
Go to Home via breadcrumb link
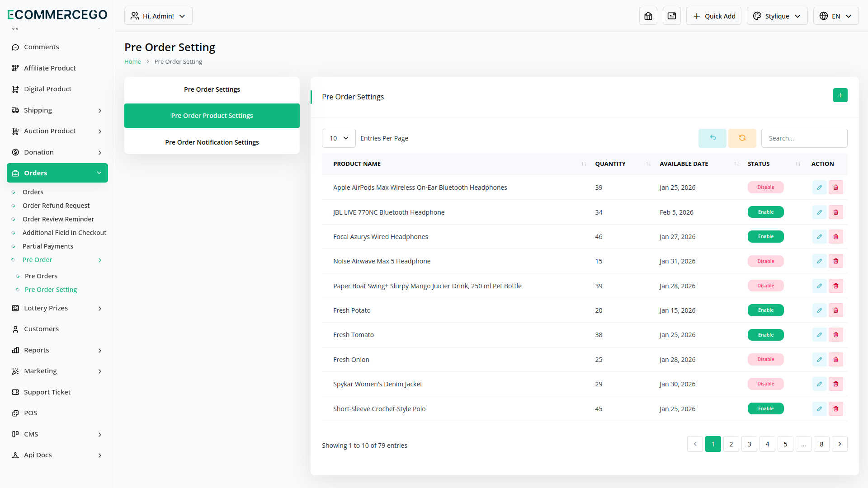(132, 62)
